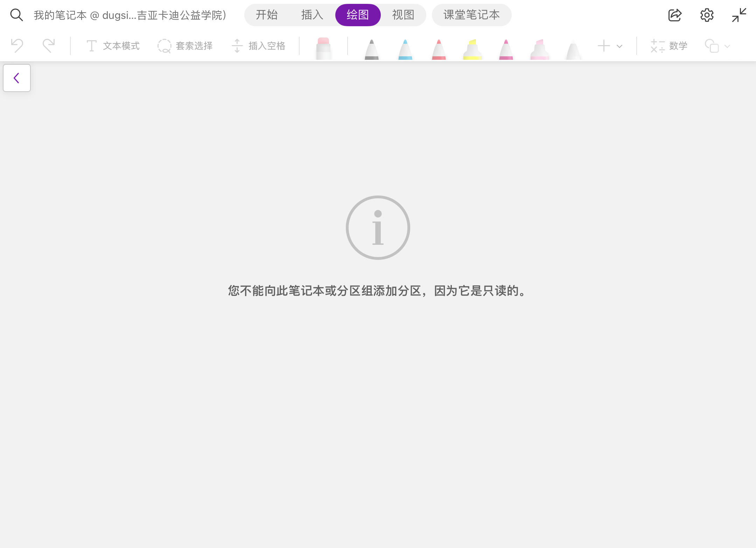Select the 绘图 tab
Image resolution: width=756 pixels, height=548 pixels.
pyautogui.click(x=358, y=15)
